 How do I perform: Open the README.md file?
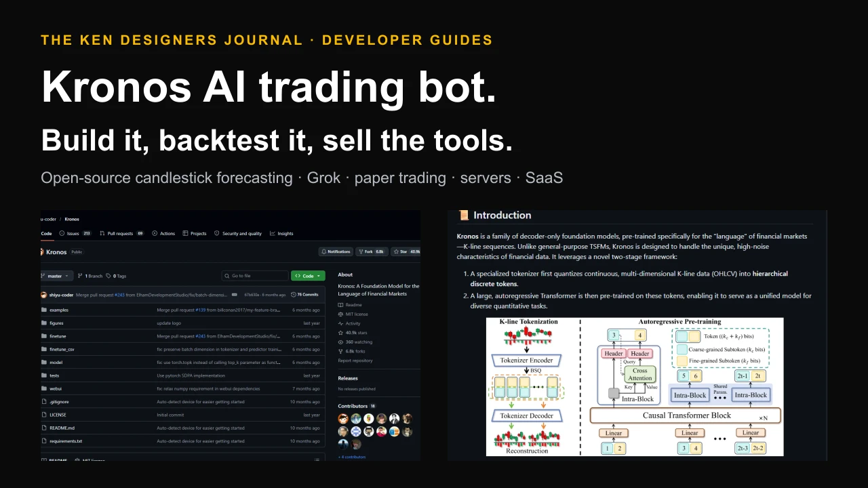(x=62, y=428)
